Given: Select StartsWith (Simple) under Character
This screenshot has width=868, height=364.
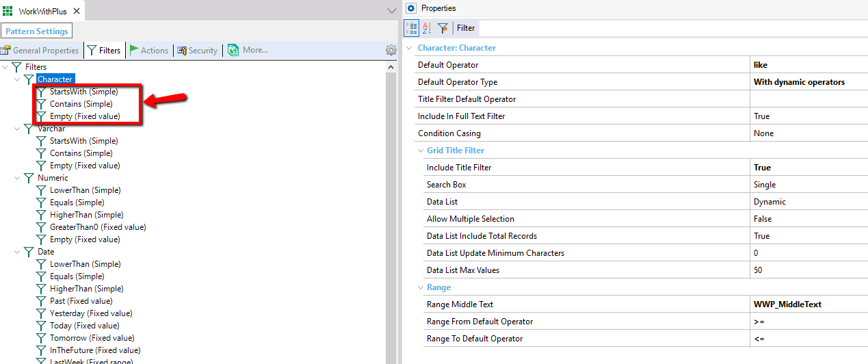Looking at the screenshot, I should pyautogui.click(x=83, y=92).
